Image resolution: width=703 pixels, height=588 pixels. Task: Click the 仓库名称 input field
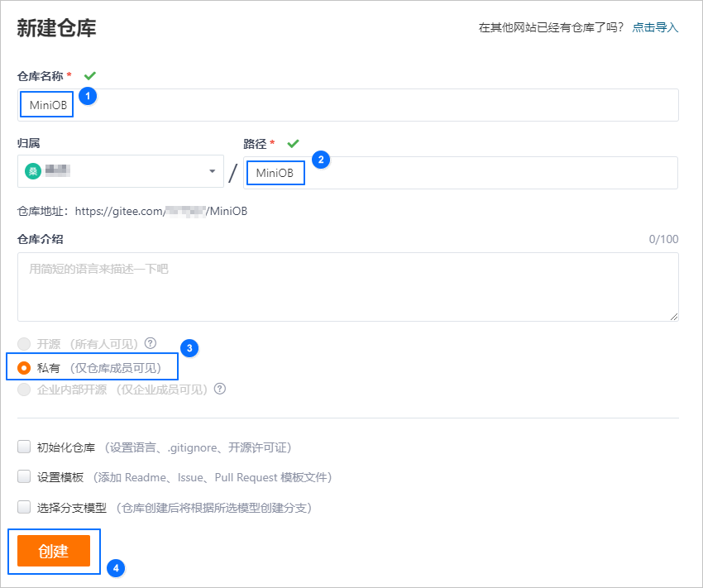coord(372,105)
